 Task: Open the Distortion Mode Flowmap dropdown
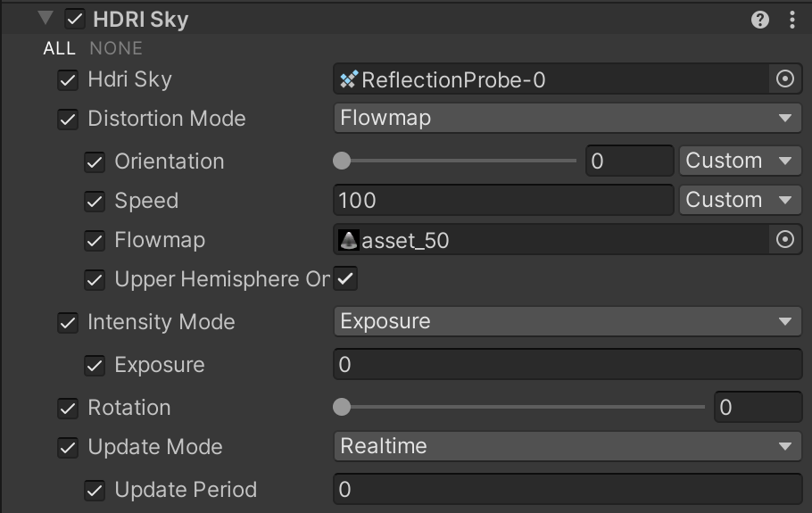coord(568,118)
